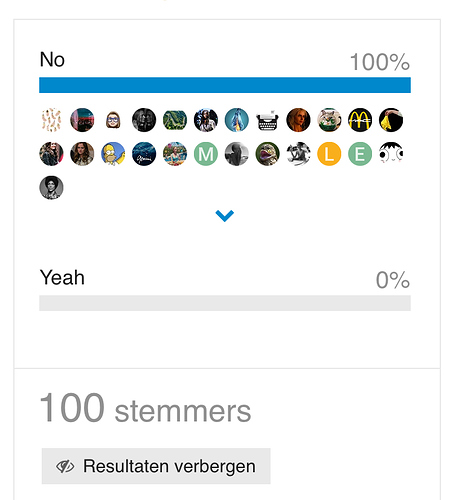452x500 pixels.
Task: Click the orange L letter avatar
Action: 329,154
